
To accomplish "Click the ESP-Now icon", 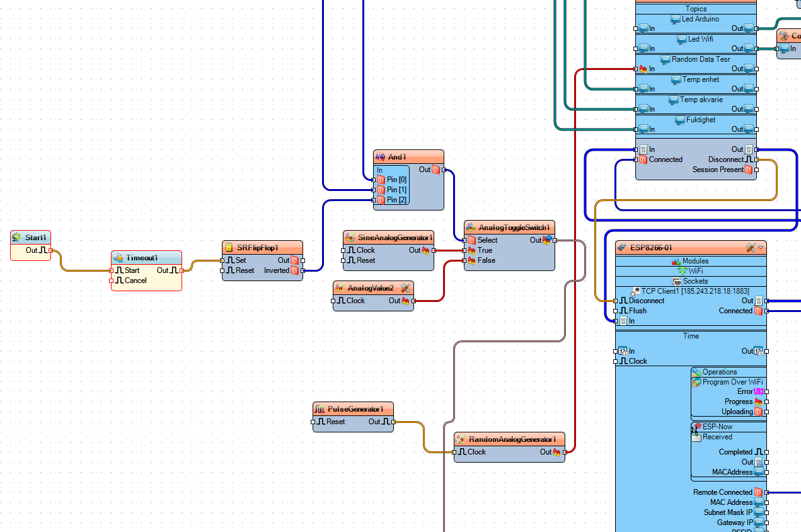I will 696,427.
